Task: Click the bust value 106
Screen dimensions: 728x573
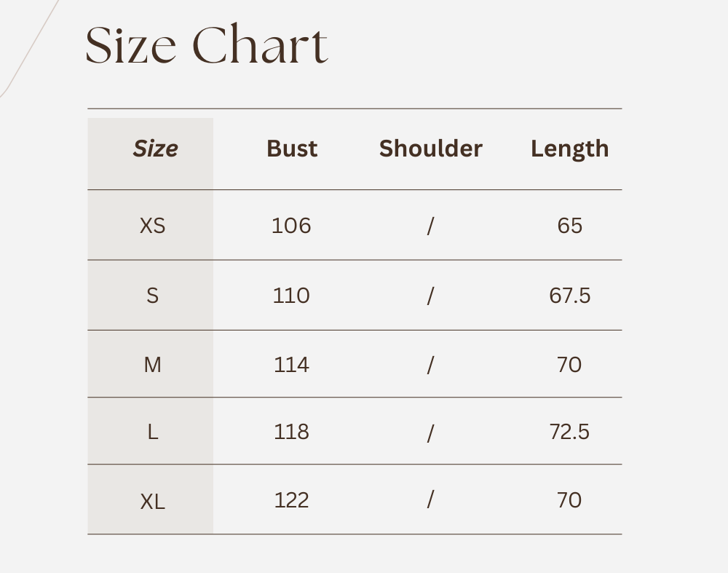Action: pos(291,226)
